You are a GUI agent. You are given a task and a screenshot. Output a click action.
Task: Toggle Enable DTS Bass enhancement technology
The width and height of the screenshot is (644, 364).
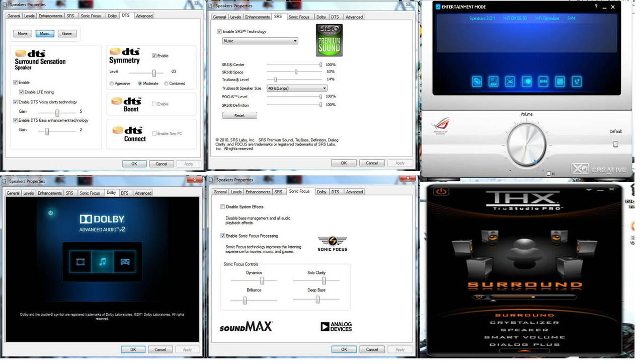[x=15, y=120]
